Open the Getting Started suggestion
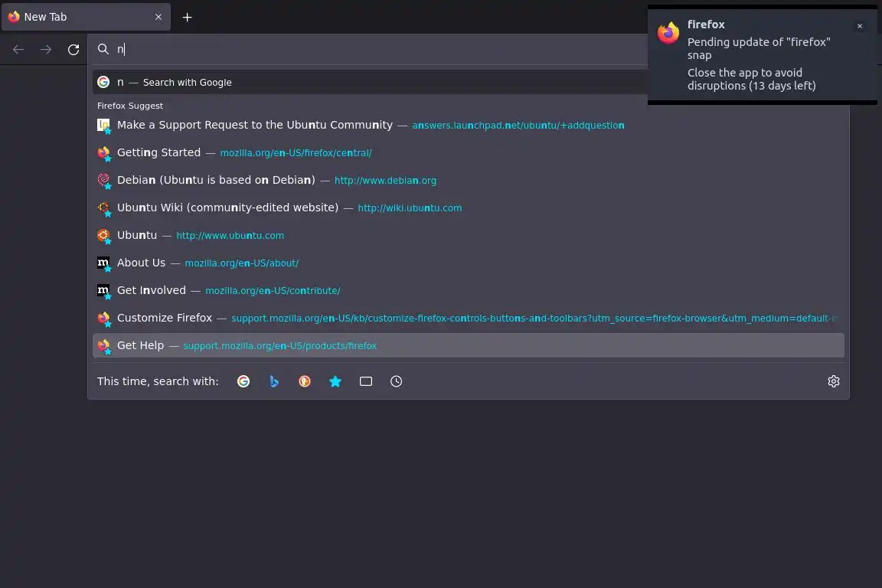The image size is (882, 588). (469, 152)
